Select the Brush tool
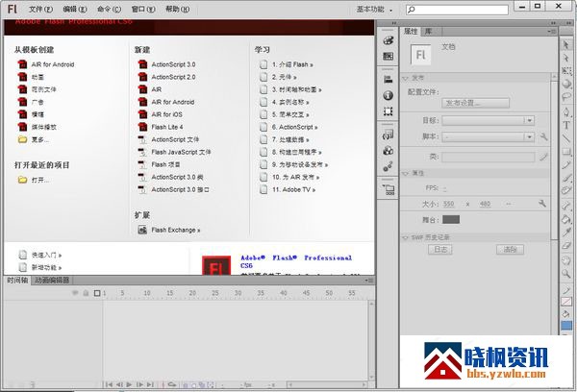Image resolution: width=577 pixels, height=392 pixels. [x=566, y=178]
